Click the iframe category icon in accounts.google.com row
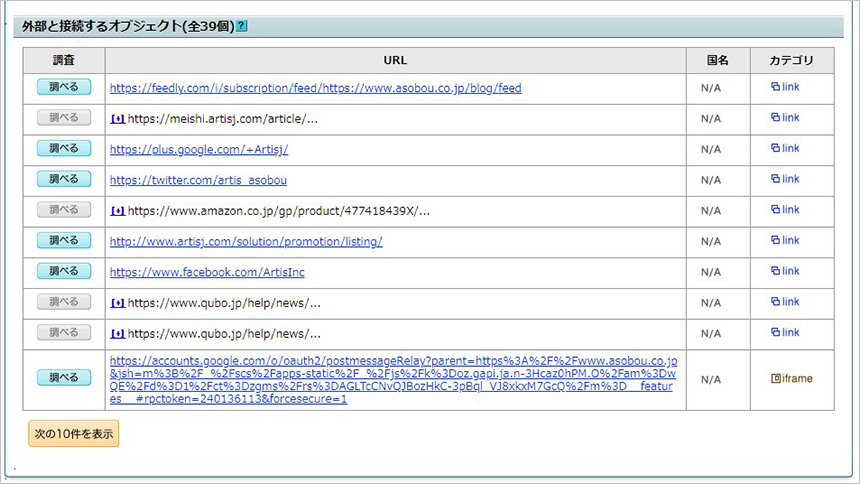Image resolution: width=860 pixels, height=484 pixels. (x=776, y=379)
